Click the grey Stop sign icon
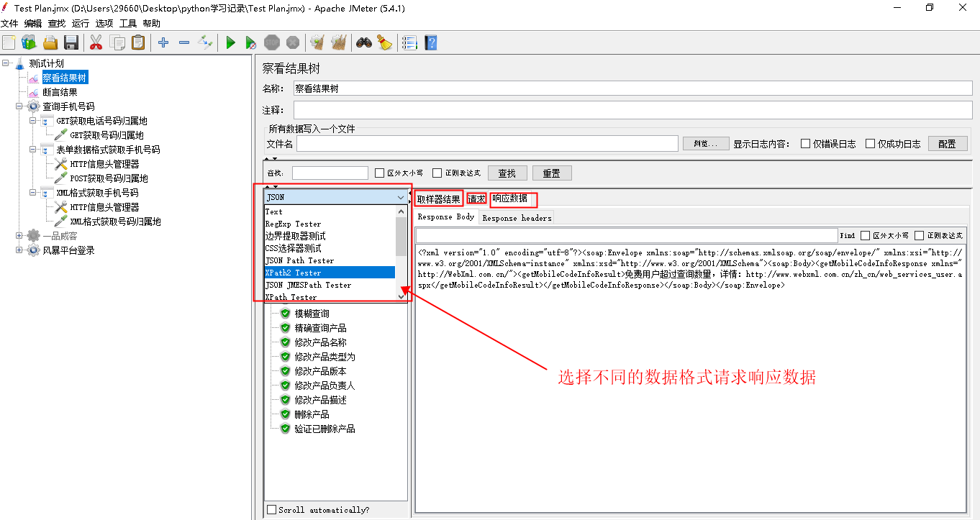Screen dimensions: 980x520 click(272, 43)
